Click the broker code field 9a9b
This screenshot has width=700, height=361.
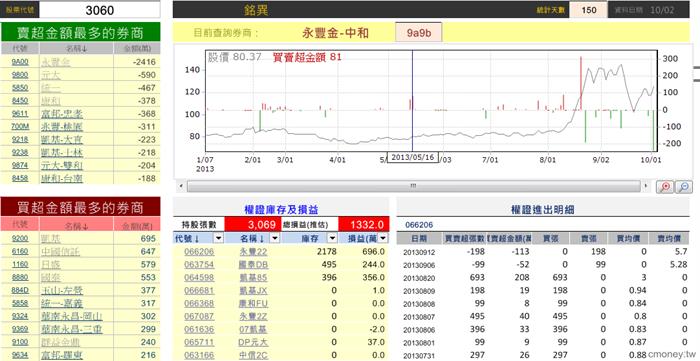pyautogui.click(x=419, y=33)
